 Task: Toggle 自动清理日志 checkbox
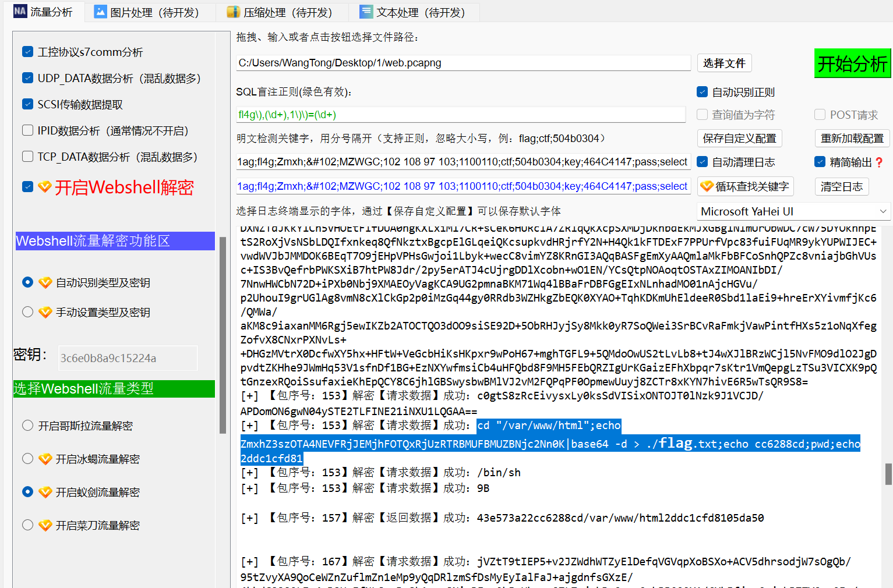[x=703, y=162]
